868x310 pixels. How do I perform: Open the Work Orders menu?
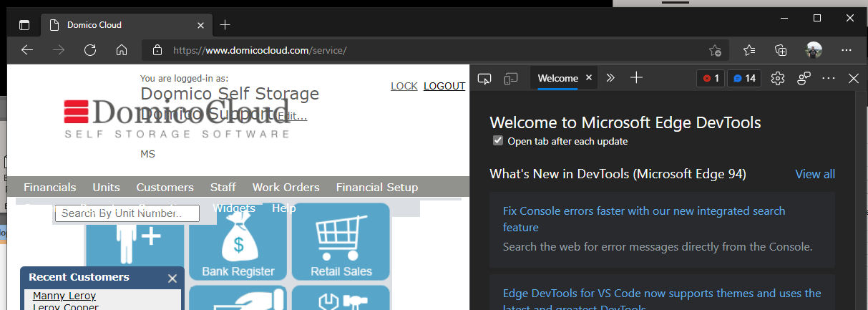[286, 187]
